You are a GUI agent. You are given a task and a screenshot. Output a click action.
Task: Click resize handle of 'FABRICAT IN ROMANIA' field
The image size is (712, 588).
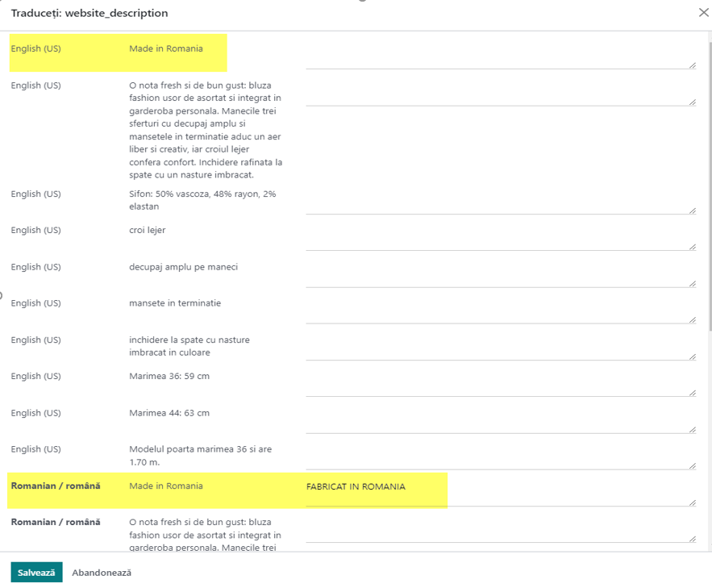pos(692,503)
